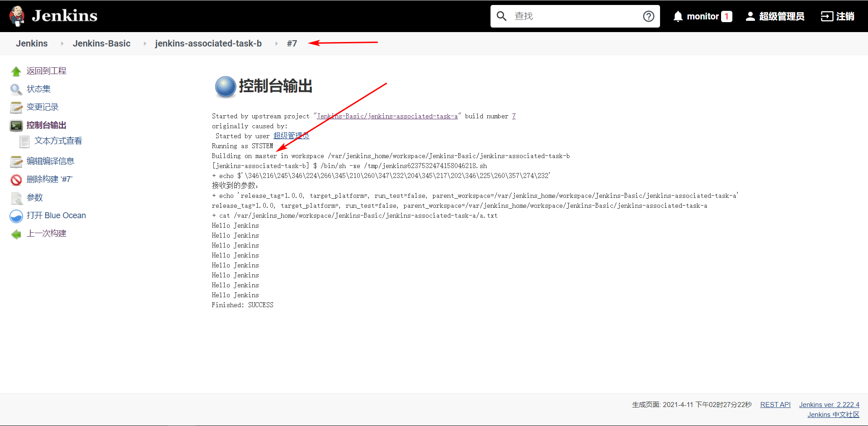This screenshot has height=426, width=868.
Task: Open the REST API footer link
Action: point(775,404)
